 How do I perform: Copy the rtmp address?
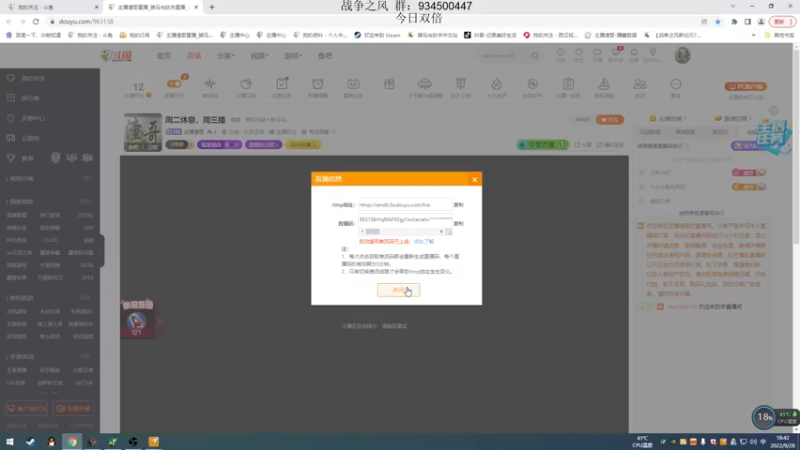click(458, 205)
